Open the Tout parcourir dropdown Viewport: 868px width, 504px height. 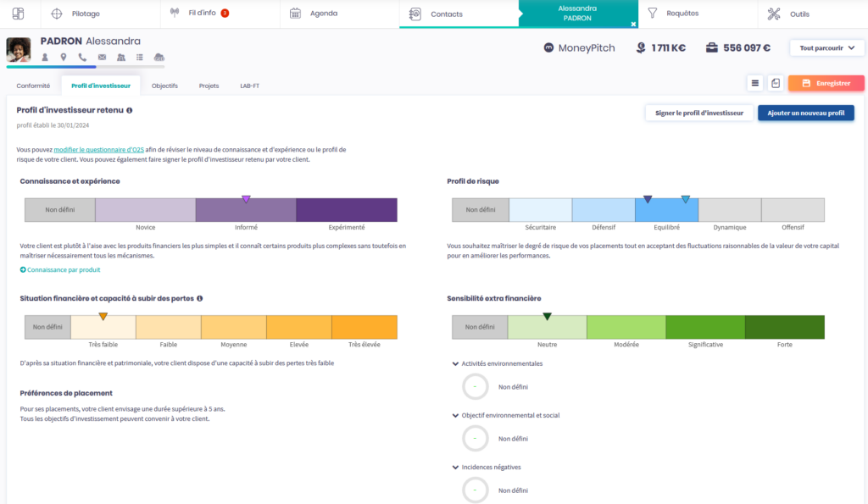[x=826, y=48]
